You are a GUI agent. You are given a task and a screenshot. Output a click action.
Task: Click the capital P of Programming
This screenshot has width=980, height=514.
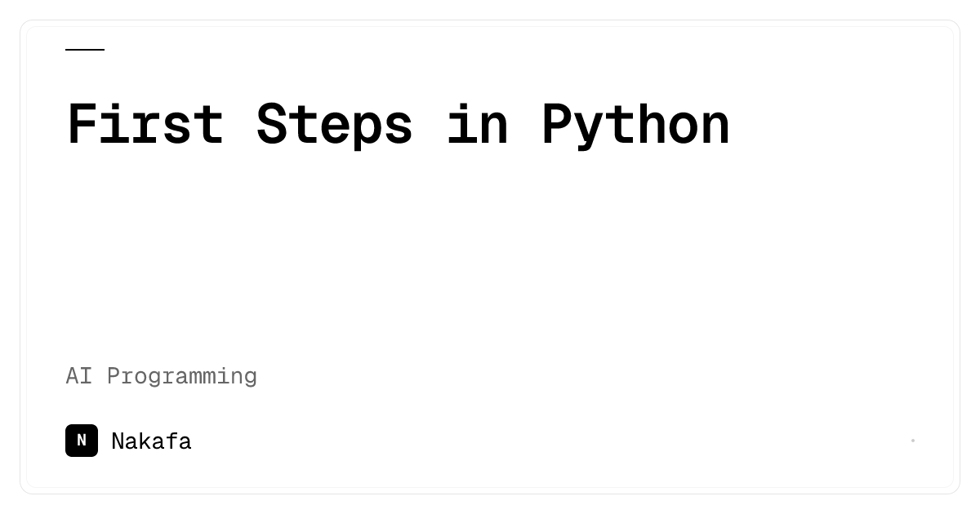click(x=114, y=375)
